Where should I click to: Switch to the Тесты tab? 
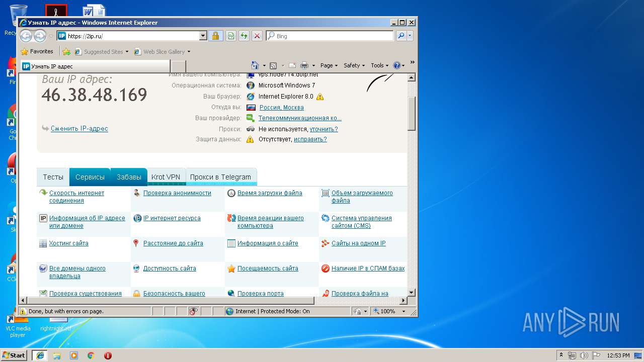tap(53, 177)
